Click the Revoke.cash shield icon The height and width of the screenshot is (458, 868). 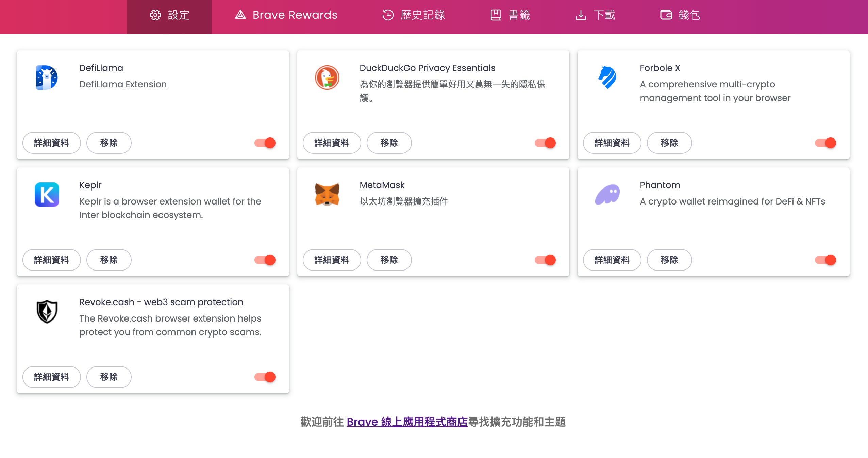[47, 311]
